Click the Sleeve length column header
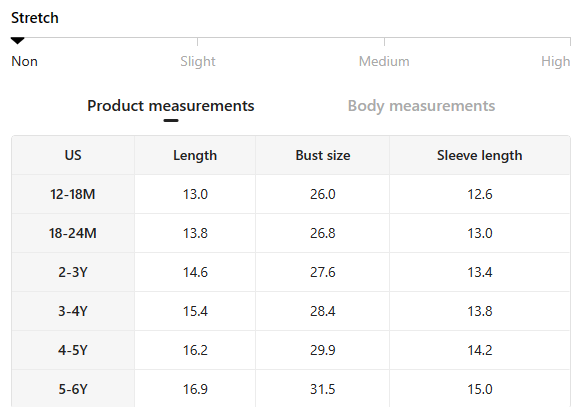Screen dimensions: 574x407 pyautogui.click(x=480, y=156)
